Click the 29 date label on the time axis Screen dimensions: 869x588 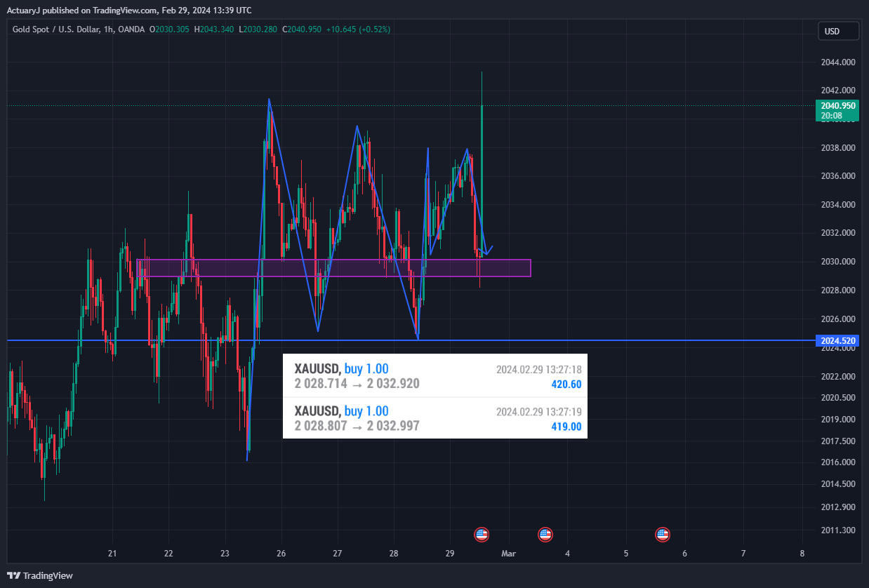click(x=450, y=554)
